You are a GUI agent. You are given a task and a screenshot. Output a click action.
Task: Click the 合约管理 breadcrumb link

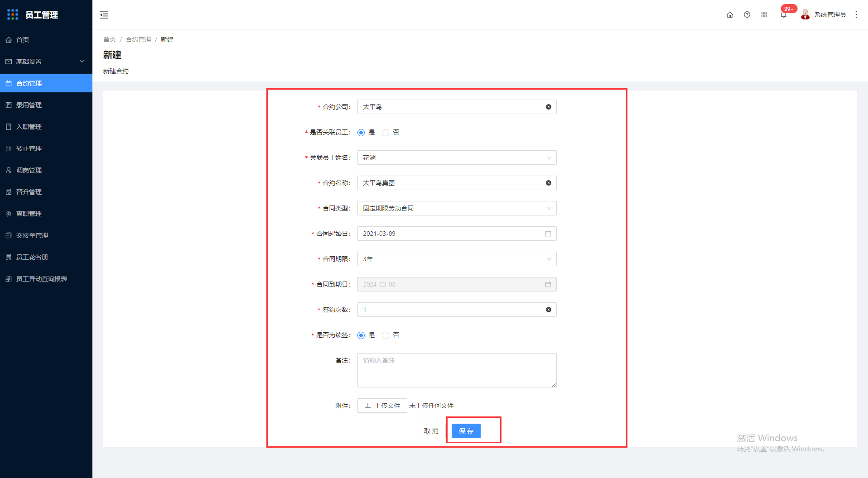pos(139,39)
